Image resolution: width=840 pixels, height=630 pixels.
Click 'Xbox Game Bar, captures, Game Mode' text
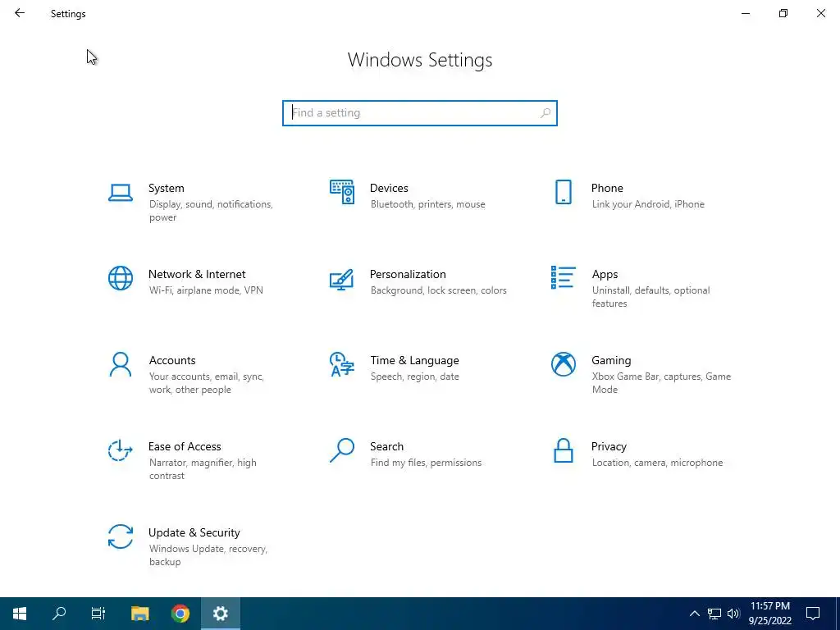click(x=661, y=383)
